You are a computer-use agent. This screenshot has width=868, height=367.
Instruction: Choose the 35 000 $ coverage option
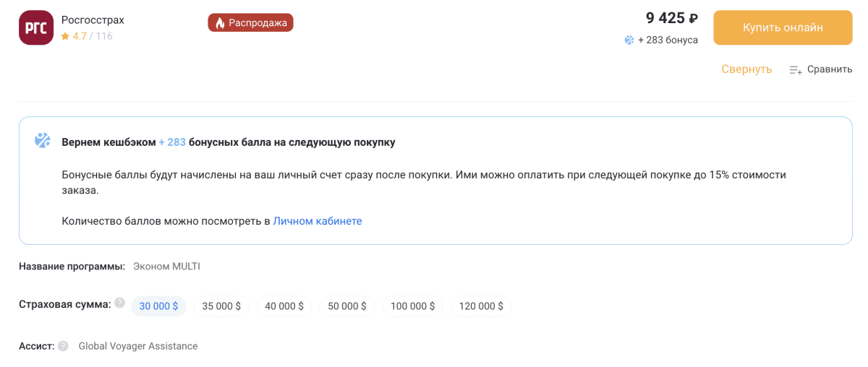pyautogui.click(x=221, y=306)
